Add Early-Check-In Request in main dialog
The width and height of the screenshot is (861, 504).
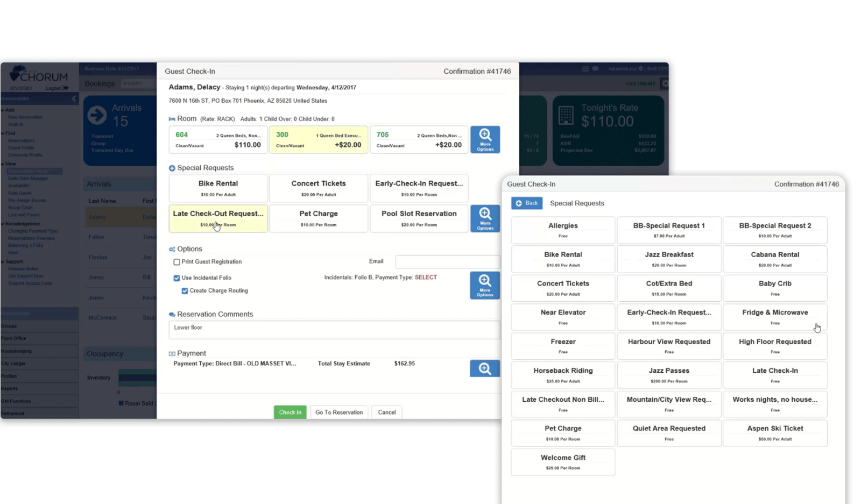[419, 188]
